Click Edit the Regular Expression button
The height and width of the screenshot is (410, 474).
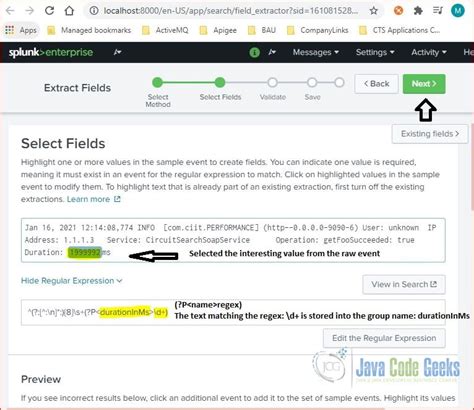384,338
